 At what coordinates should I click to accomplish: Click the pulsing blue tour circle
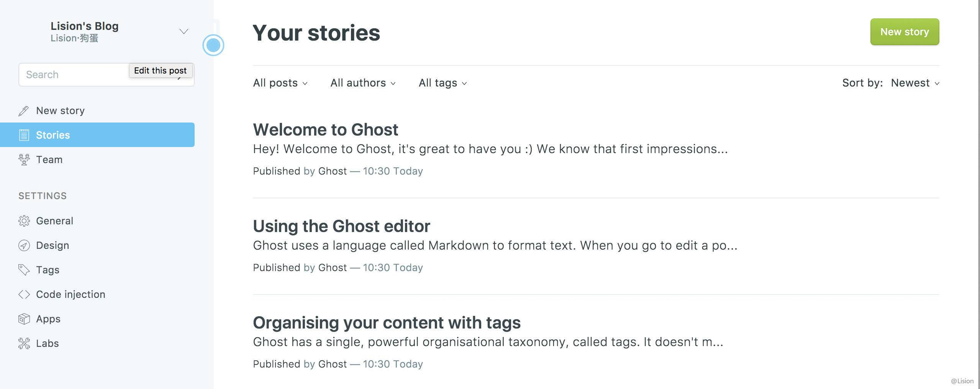coord(213,45)
